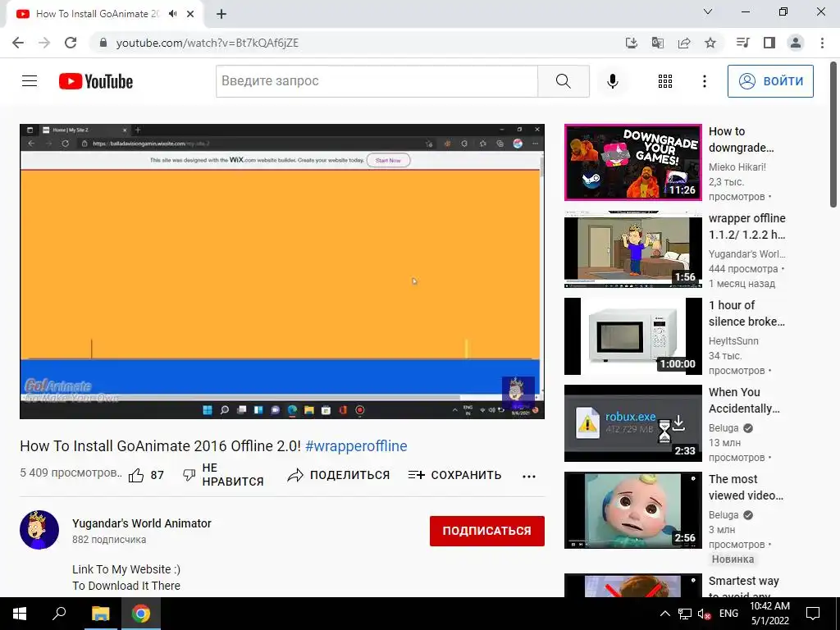Screen dimensions: 840x630
Task: Open the Chrome profile avatar
Action: click(796, 43)
